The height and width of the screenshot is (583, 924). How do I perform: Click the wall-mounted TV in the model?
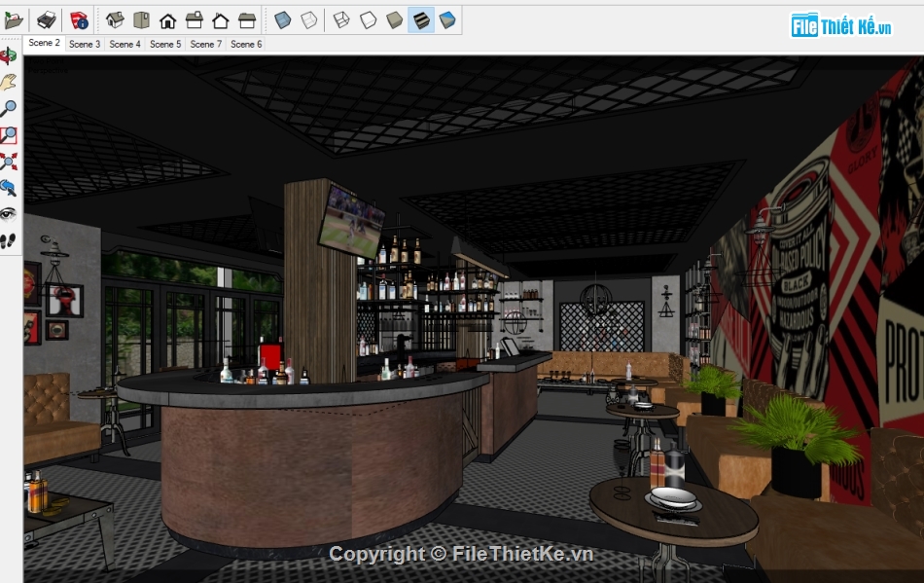tap(350, 222)
